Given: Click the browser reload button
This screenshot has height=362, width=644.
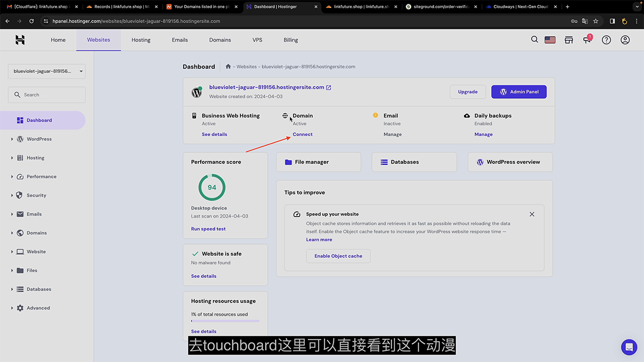Looking at the screenshot, I should tap(32, 21).
